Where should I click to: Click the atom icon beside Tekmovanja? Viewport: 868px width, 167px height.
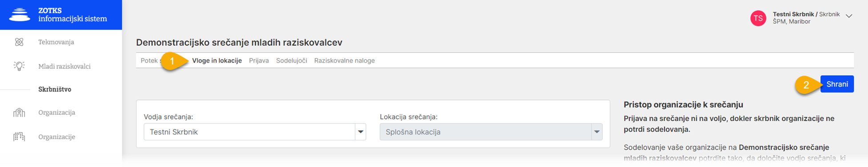pos(19,42)
